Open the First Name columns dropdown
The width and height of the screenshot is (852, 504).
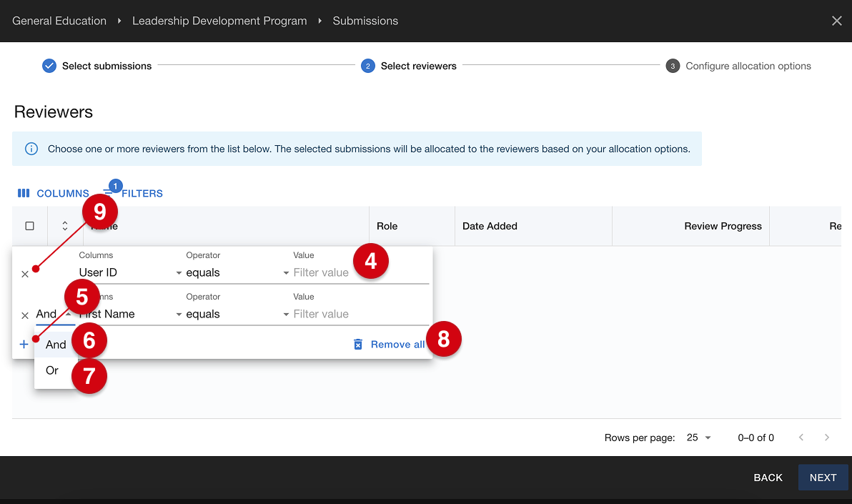130,314
